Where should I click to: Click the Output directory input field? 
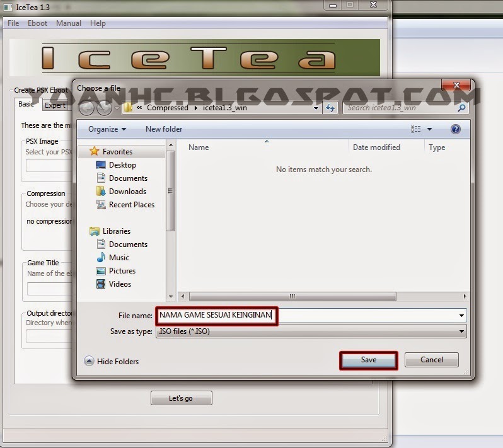pyautogui.click(x=49, y=336)
